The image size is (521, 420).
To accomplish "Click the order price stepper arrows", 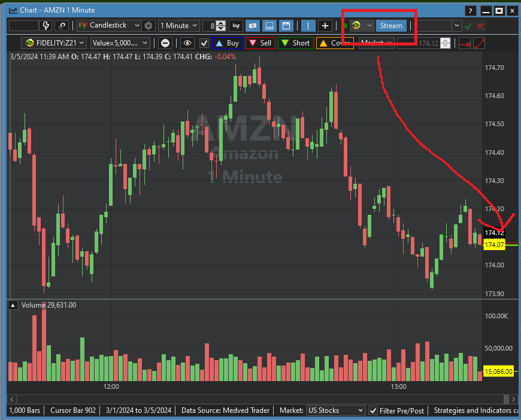I will [445, 43].
